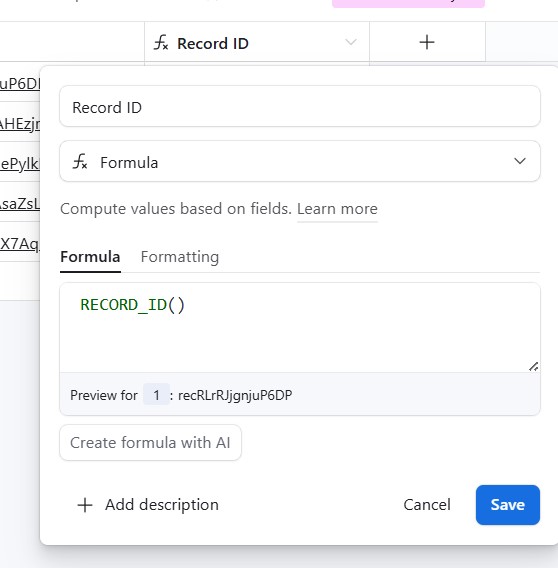Select the Record ID column header
This screenshot has height=568, width=558.
257,42
